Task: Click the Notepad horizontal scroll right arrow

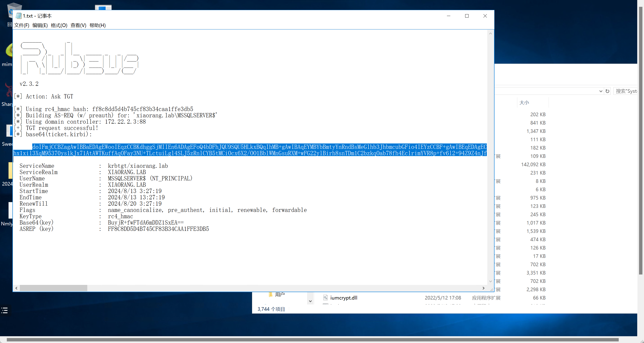Action: (483, 288)
